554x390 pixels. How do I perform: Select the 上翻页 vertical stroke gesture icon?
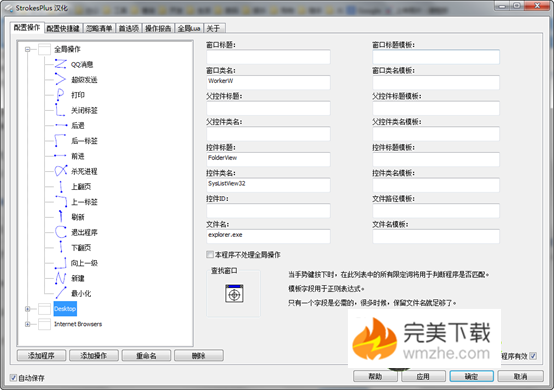coord(60,187)
